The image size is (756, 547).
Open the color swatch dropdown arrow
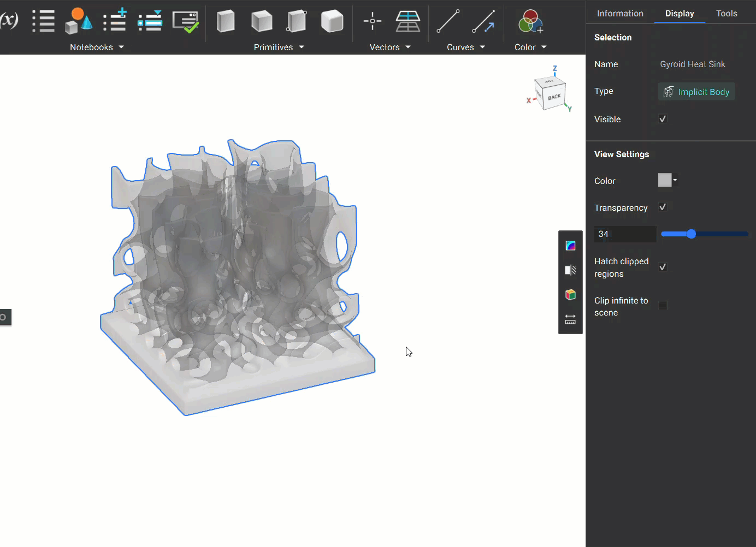(675, 180)
